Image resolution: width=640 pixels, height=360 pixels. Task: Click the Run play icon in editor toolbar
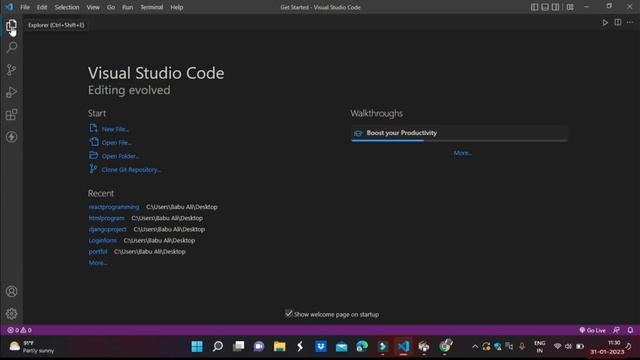point(605,23)
